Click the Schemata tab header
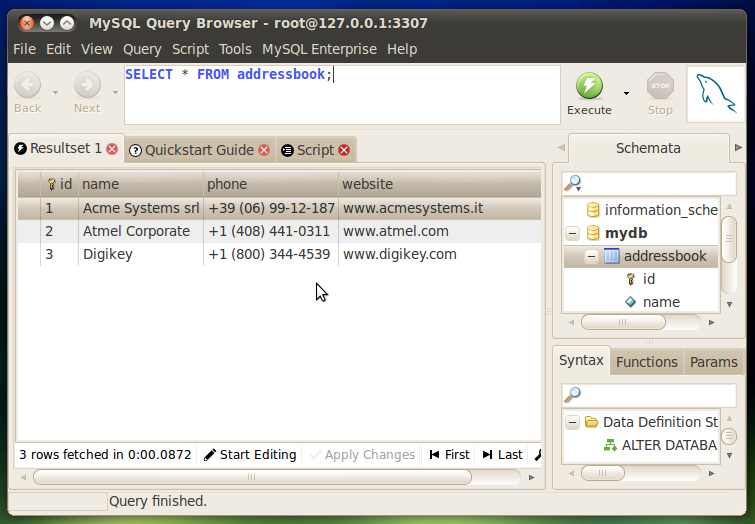The height and width of the screenshot is (524, 755). 648,148
